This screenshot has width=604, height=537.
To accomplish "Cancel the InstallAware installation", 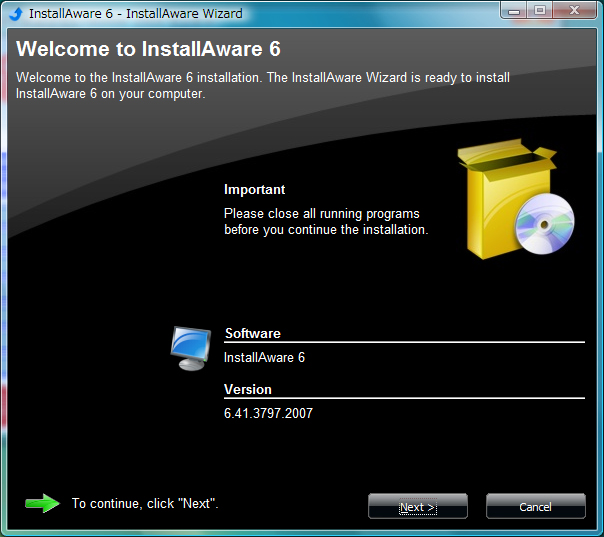I will 536,506.
